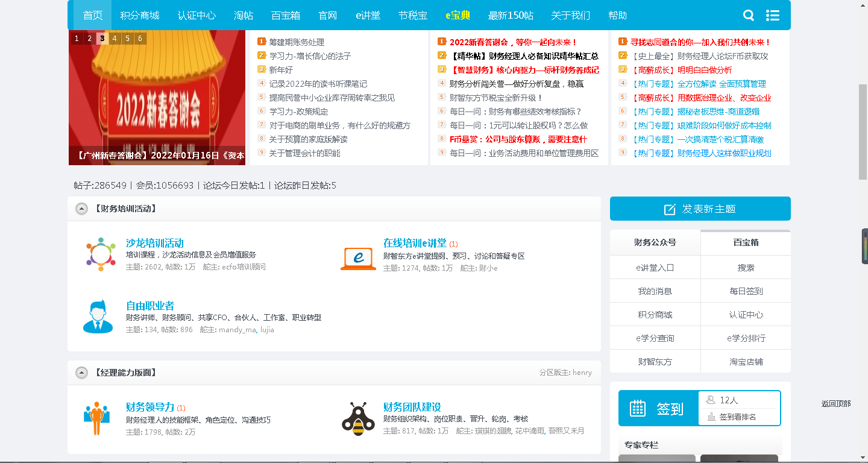The height and width of the screenshot is (463, 868).
Task: Open 节税宝 in the navigation bar
Action: [x=413, y=16]
